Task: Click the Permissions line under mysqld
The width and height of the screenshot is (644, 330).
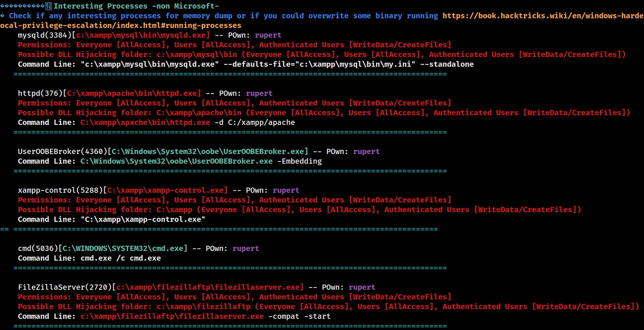Action: [235, 45]
